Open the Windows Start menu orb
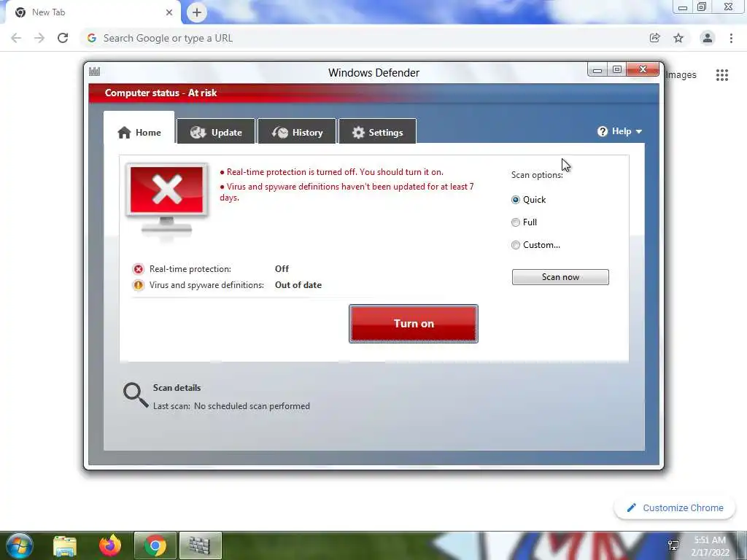Viewport: 747px width, 560px height. coord(18,545)
